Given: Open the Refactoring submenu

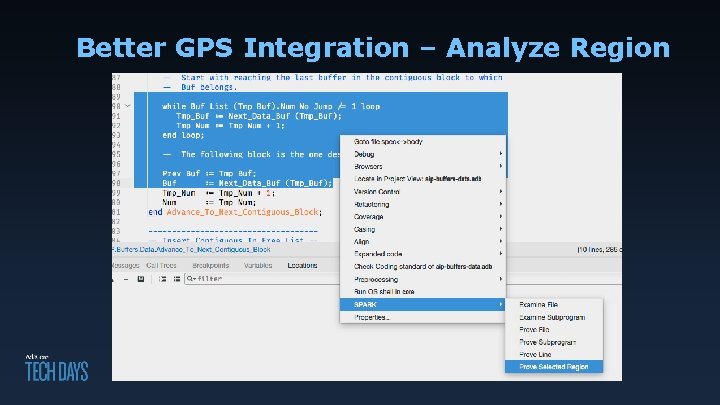Looking at the screenshot, I should [423, 204].
